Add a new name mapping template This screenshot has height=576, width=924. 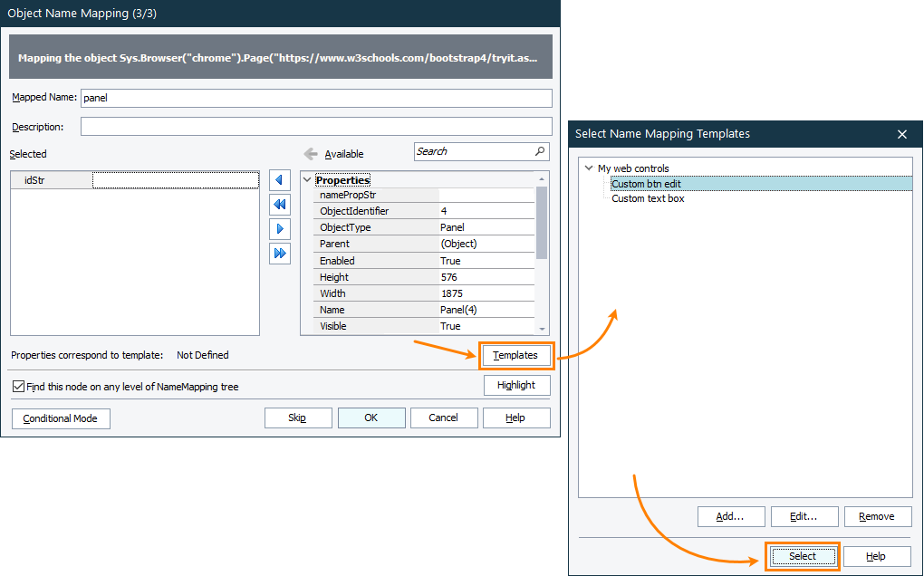point(731,516)
